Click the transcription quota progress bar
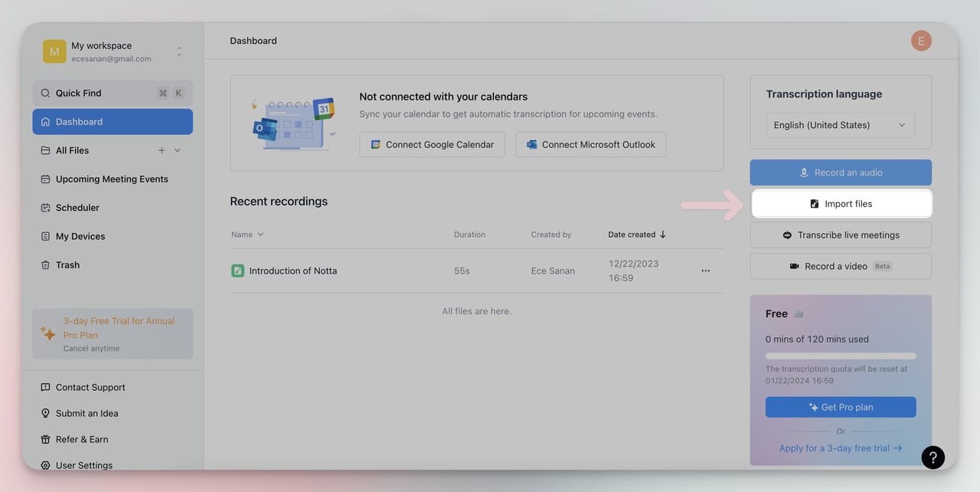This screenshot has height=492, width=980. [x=840, y=355]
